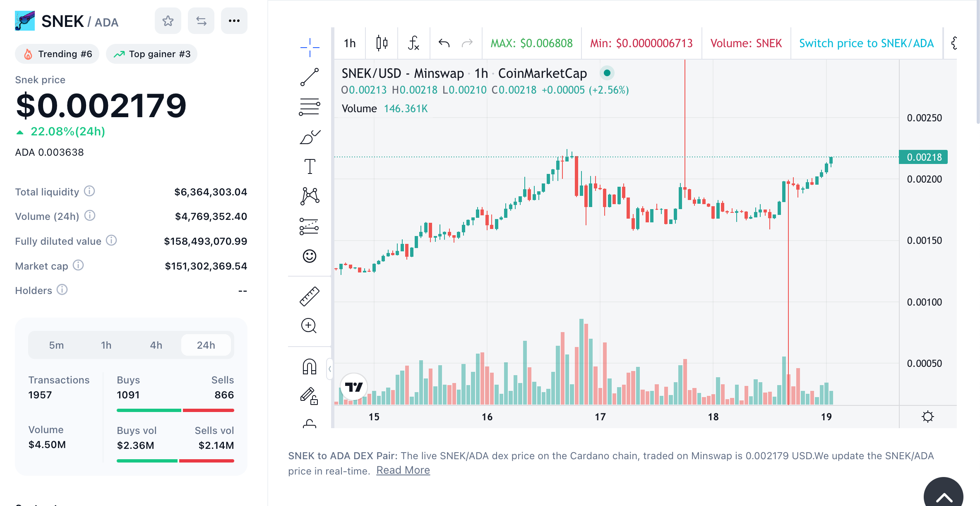Select the forecasting and measurement tool
This screenshot has width=980, height=506.
310,226
